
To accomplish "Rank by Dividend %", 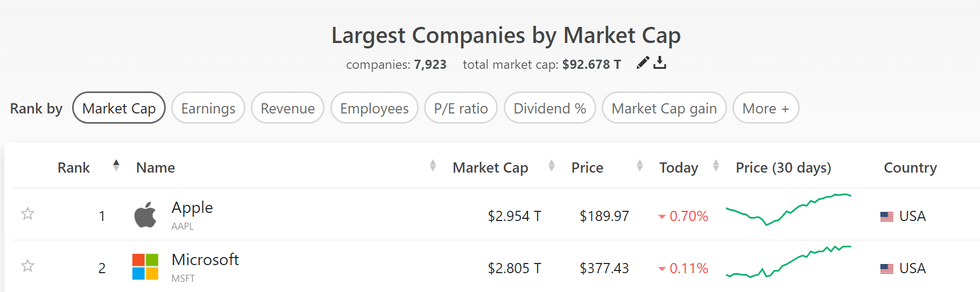I will tap(549, 108).
